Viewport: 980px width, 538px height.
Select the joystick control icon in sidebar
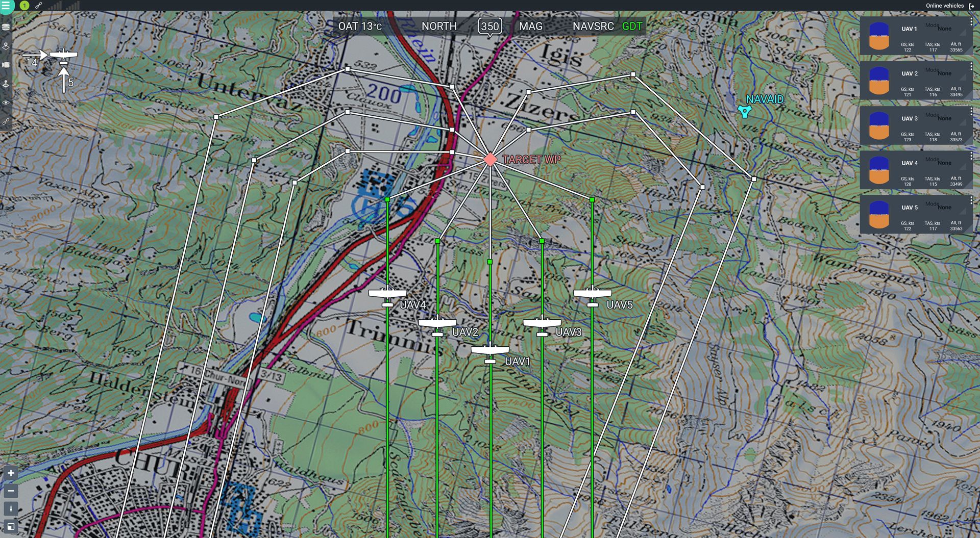[x=6, y=84]
